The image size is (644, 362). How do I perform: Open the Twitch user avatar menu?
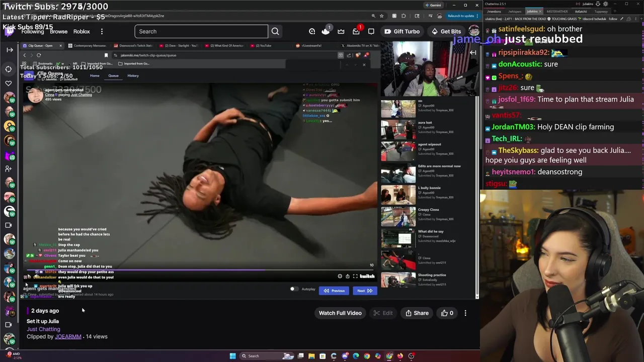473,31
